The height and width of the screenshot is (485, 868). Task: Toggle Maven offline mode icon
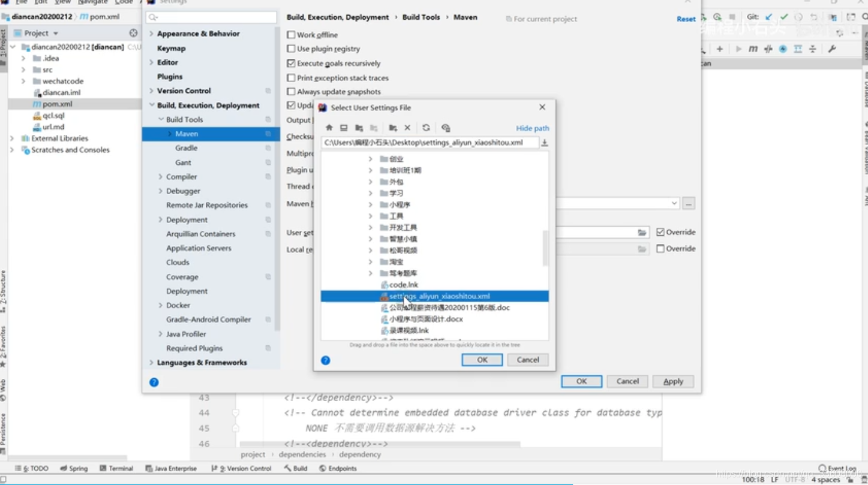click(x=768, y=49)
